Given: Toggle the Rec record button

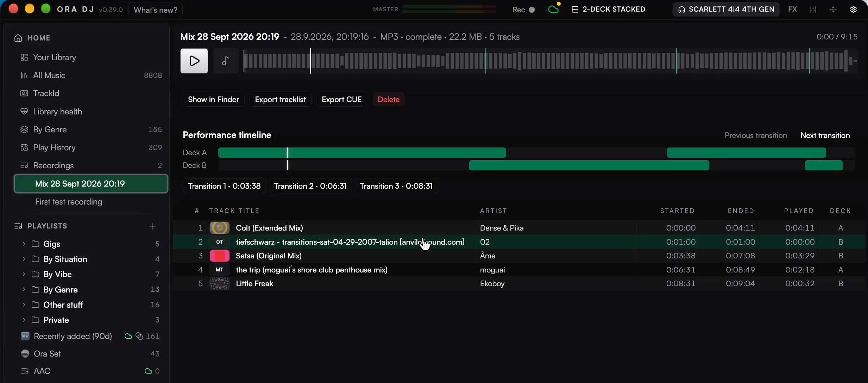Looking at the screenshot, I should tap(524, 10).
